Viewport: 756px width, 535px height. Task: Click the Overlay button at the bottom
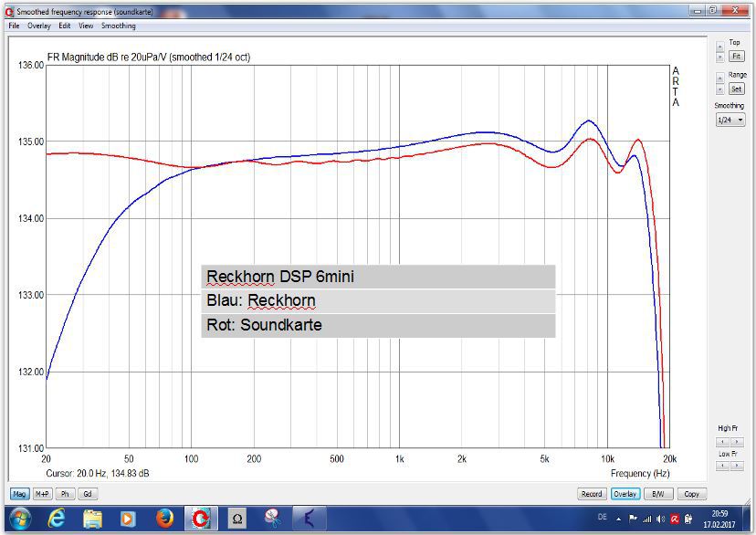point(625,494)
